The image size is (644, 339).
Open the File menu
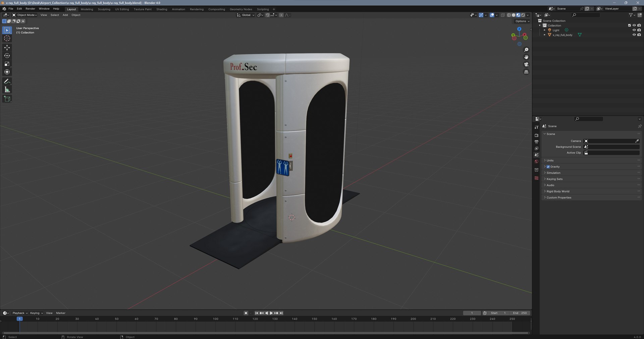pos(11,9)
